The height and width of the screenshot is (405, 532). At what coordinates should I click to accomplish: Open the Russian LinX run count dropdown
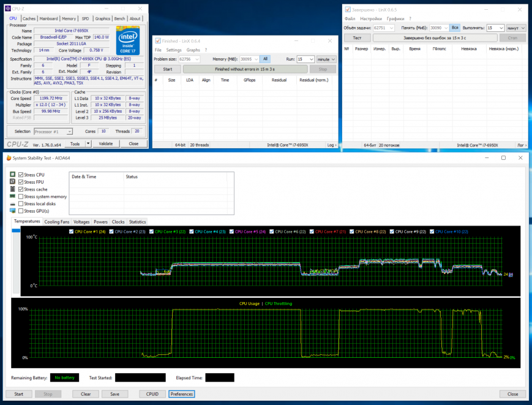[x=501, y=28]
